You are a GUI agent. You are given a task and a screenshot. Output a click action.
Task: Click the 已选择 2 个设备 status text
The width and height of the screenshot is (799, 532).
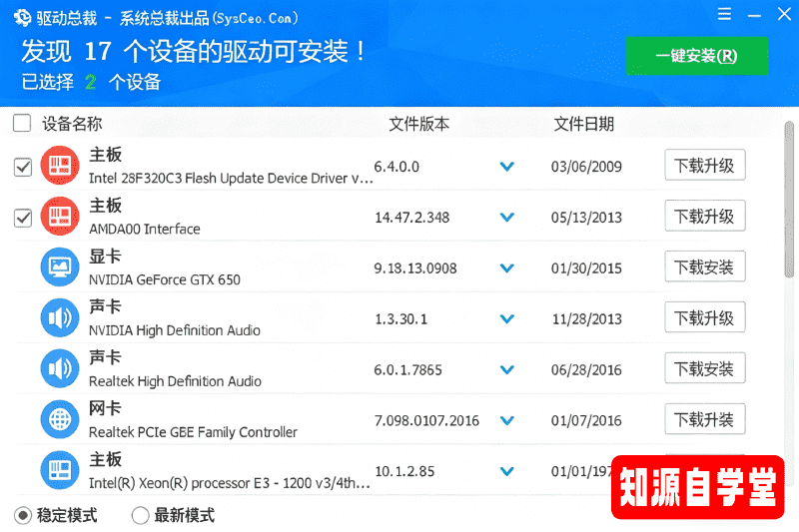pos(91,82)
